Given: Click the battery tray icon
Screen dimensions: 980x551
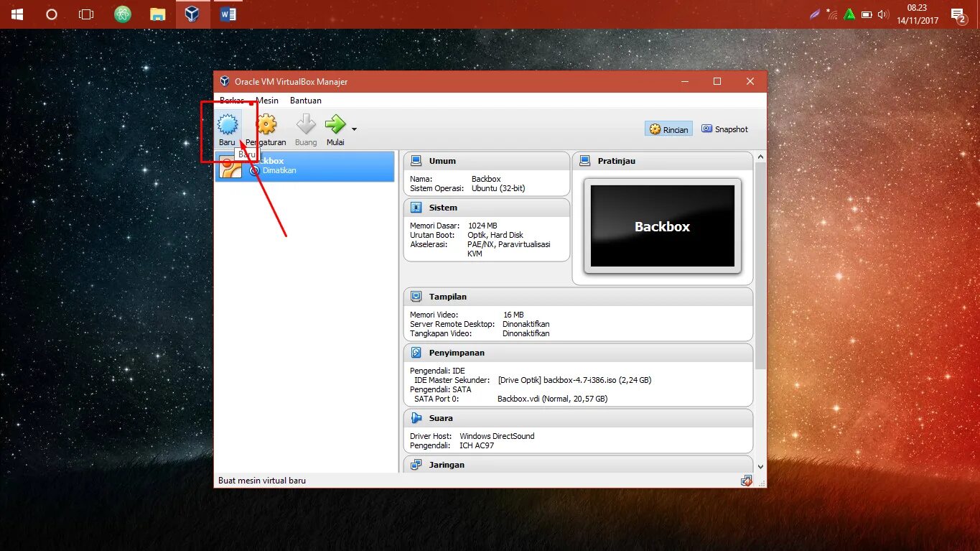Looking at the screenshot, I should (867, 14).
